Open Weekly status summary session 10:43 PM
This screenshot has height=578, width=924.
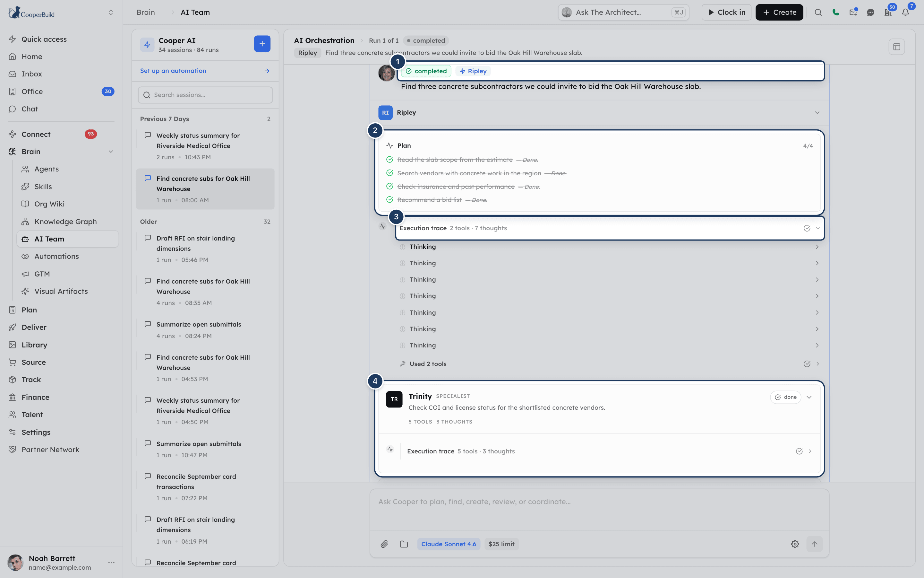(x=205, y=146)
